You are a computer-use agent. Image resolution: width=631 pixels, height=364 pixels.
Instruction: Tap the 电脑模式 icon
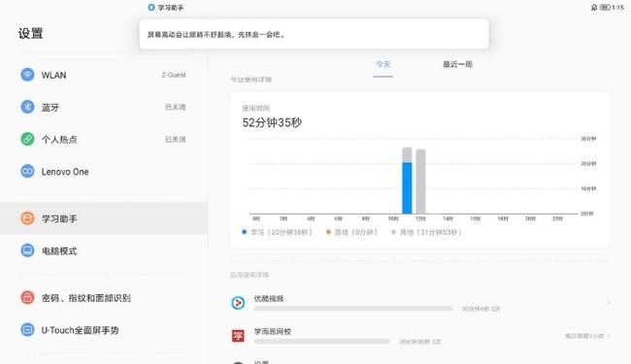point(27,250)
